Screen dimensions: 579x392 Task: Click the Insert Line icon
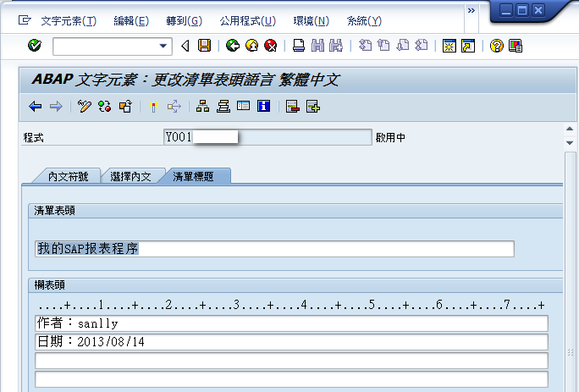313,107
